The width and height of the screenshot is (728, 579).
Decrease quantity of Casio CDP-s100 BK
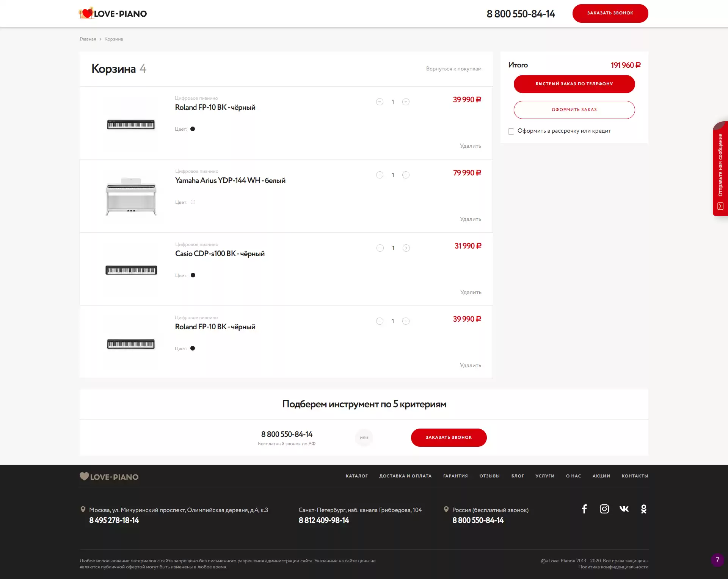click(x=380, y=248)
